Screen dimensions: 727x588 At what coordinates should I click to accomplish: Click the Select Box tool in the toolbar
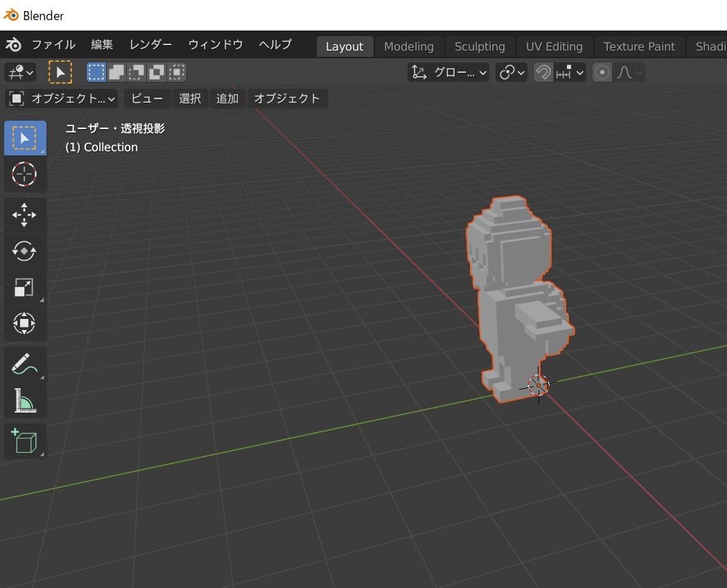25,138
